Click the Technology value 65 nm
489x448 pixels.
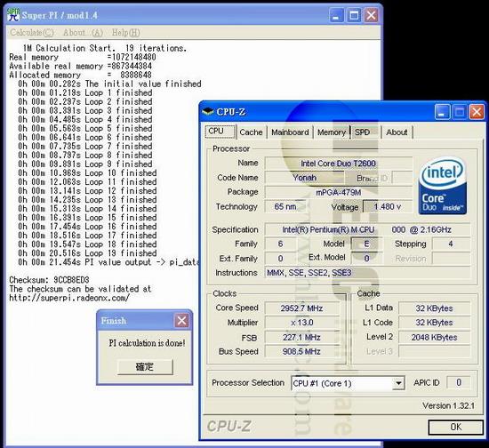point(285,206)
